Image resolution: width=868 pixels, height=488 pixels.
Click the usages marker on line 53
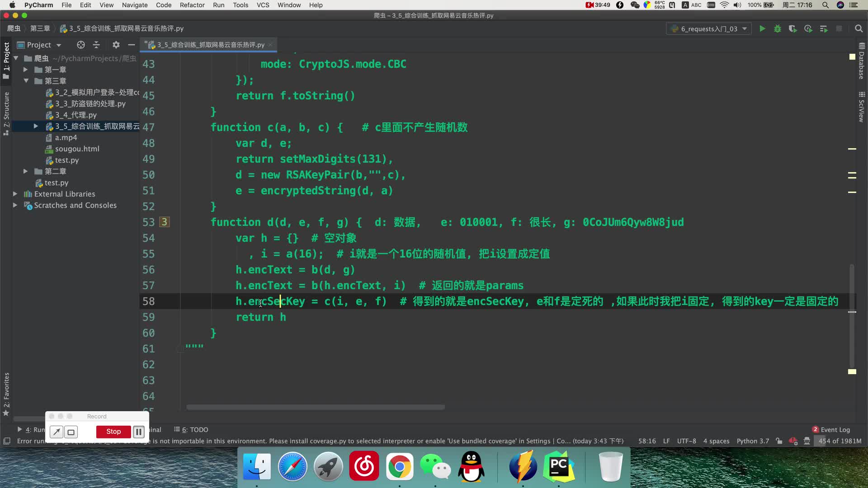(165, 222)
